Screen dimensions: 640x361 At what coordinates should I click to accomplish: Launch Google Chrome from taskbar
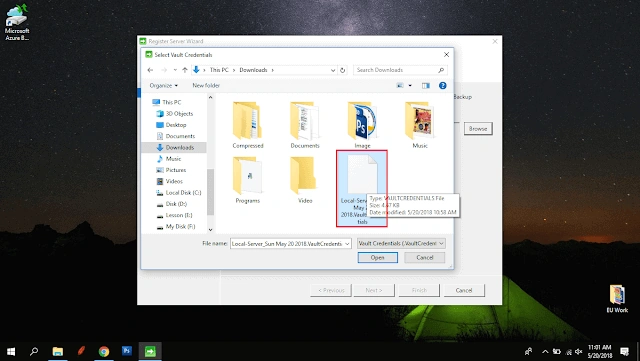click(104, 351)
